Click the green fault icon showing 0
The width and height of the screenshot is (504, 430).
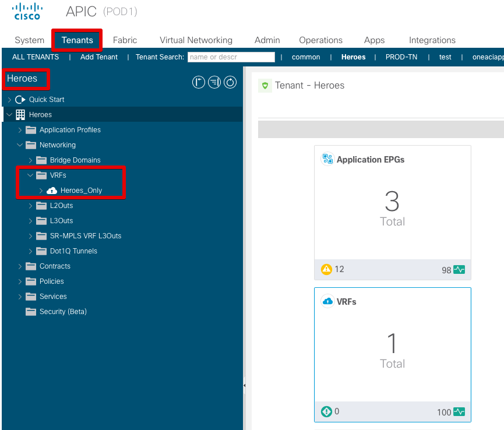pyautogui.click(x=326, y=411)
